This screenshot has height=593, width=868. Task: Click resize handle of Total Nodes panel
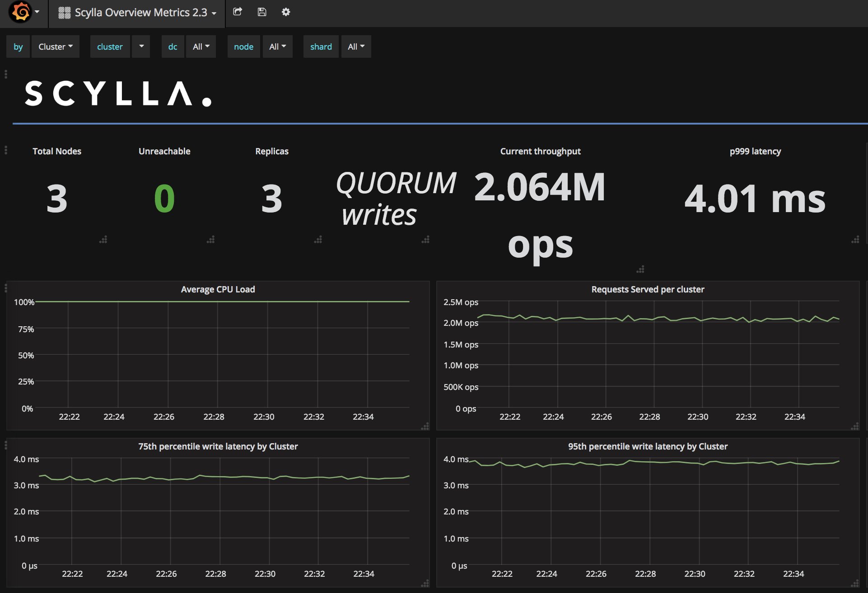tap(103, 240)
